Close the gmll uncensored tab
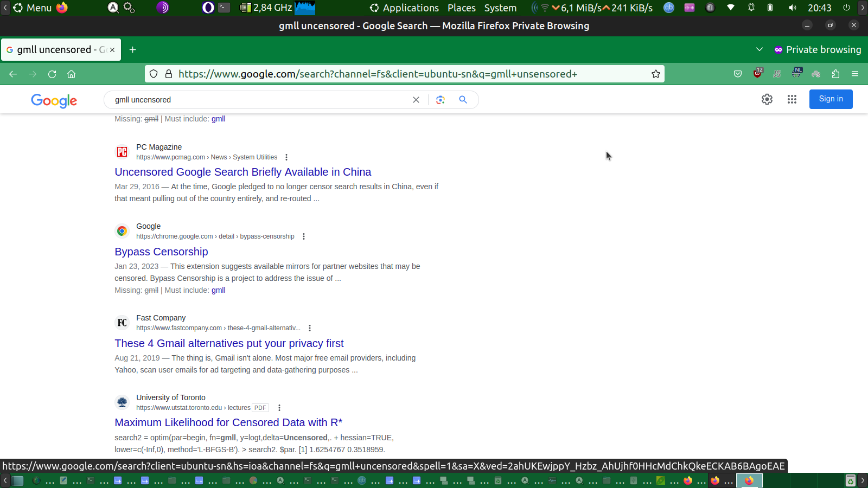The image size is (868, 488). [112, 50]
